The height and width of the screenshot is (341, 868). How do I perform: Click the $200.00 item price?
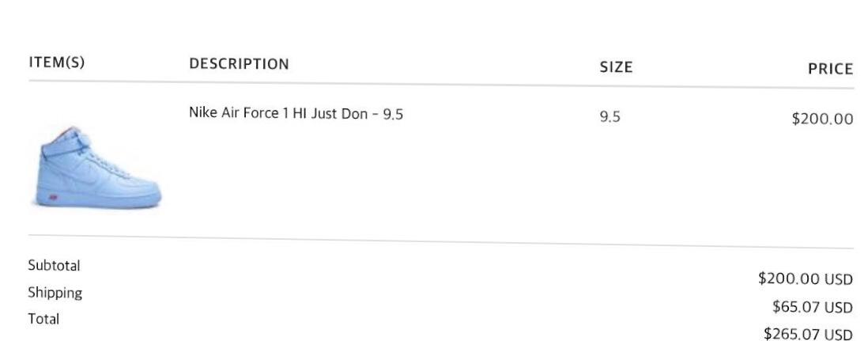pyautogui.click(x=822, y=119)
